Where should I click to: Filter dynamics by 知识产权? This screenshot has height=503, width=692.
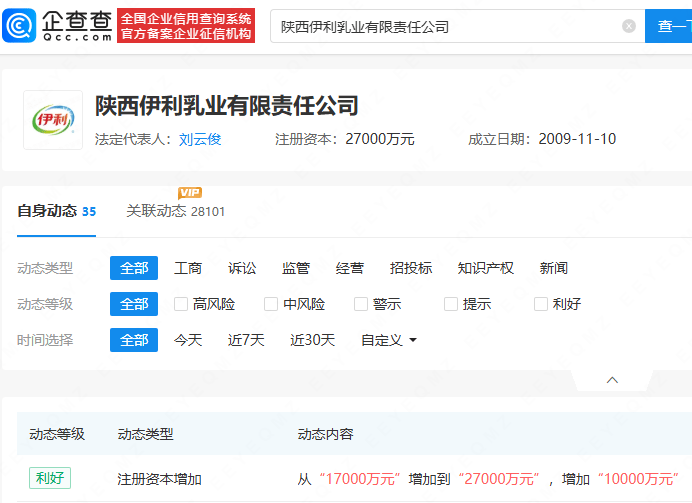[485, 268]
